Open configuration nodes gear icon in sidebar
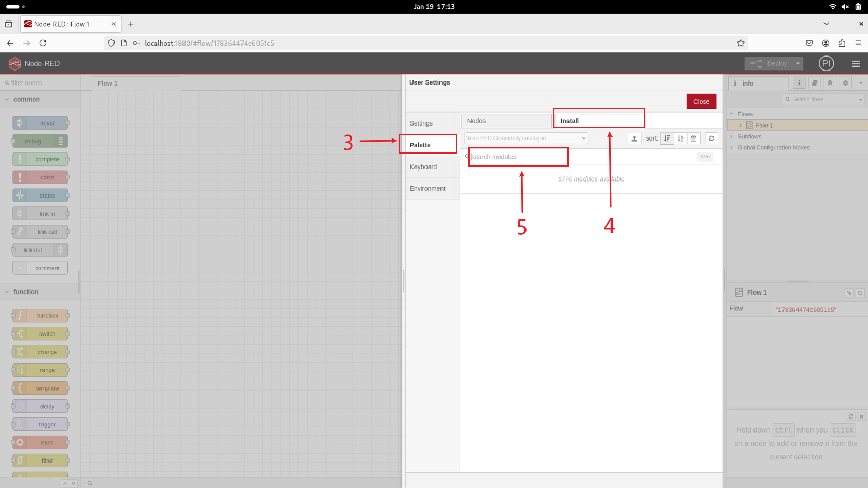 845,83
